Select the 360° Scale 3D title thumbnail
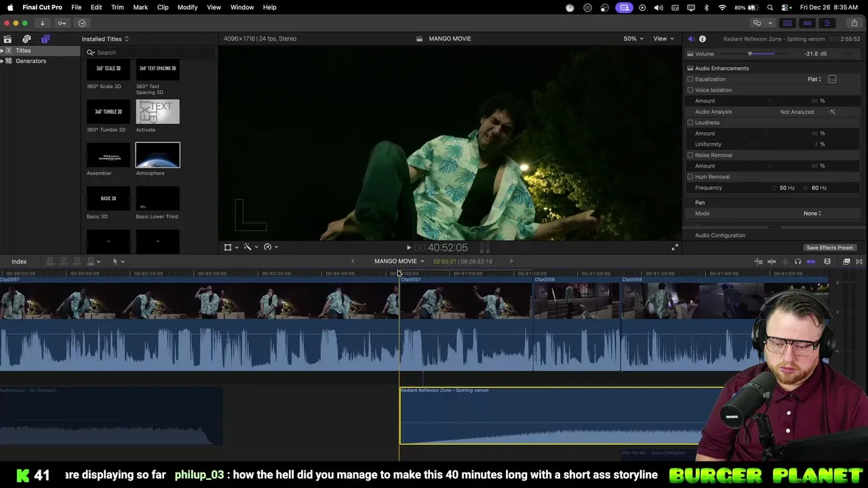868x488 pixels. pos(108,70)
